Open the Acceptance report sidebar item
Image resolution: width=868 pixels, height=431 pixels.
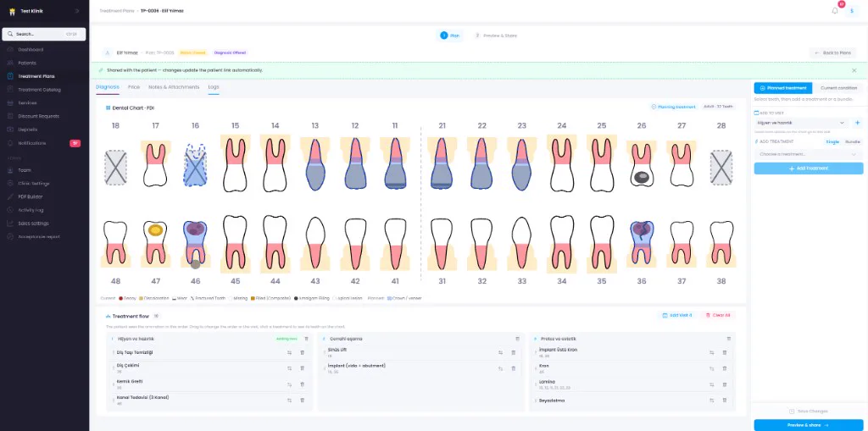click(44, 237)
